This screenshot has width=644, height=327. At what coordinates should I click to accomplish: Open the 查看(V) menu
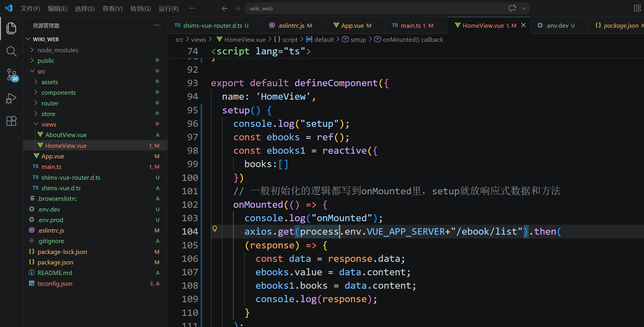click(x=112, y=8)
